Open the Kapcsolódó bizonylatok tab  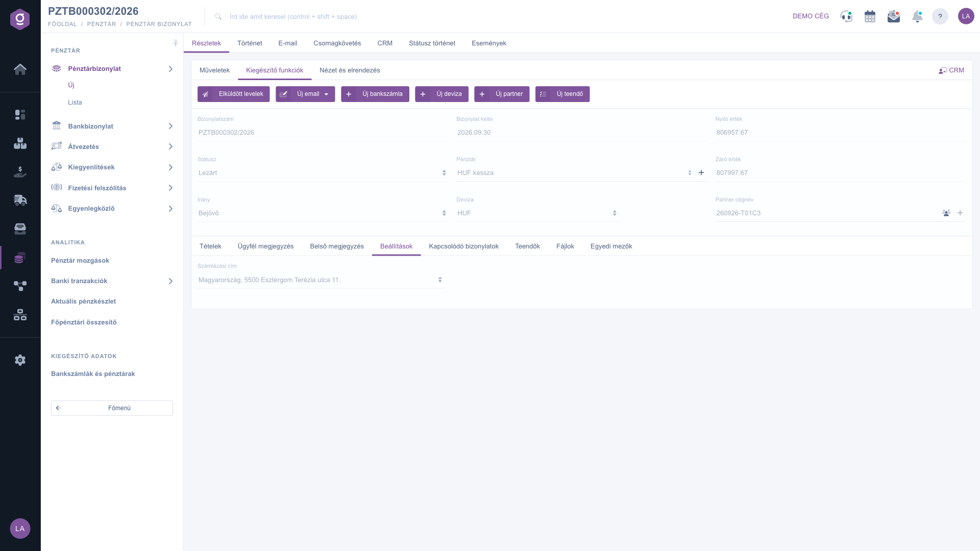463,246
